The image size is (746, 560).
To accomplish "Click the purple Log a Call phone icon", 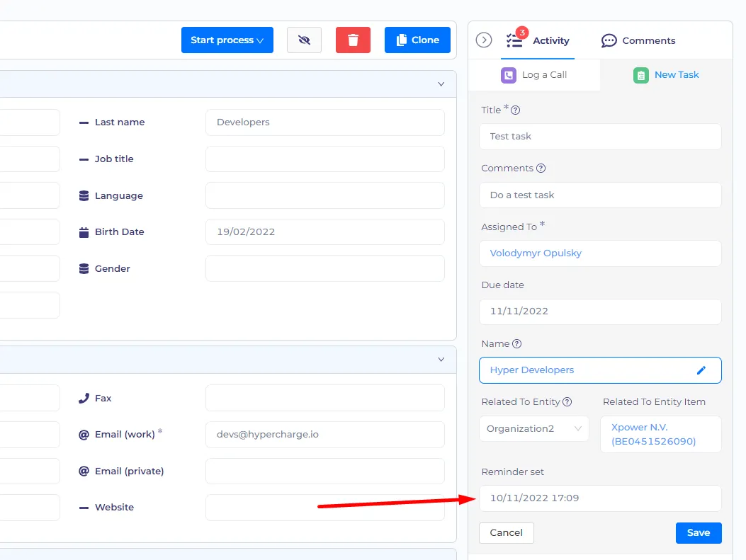I will (x=509, y=75).
